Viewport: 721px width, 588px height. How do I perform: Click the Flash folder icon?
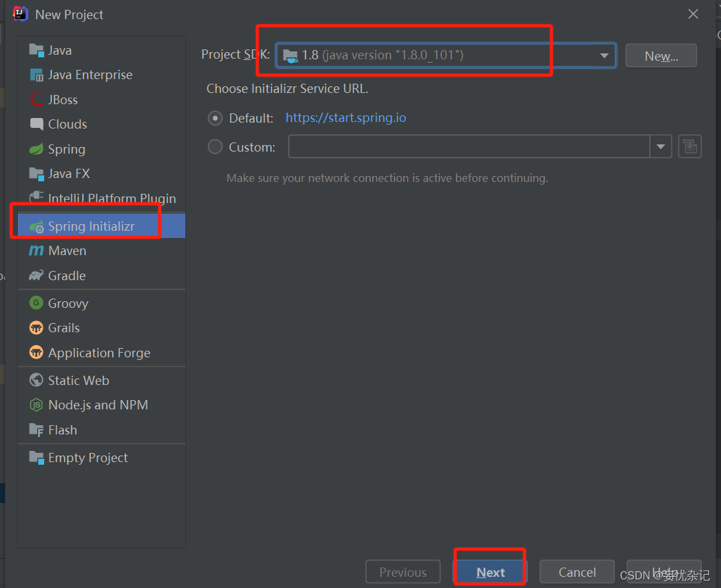coord(36,430)
